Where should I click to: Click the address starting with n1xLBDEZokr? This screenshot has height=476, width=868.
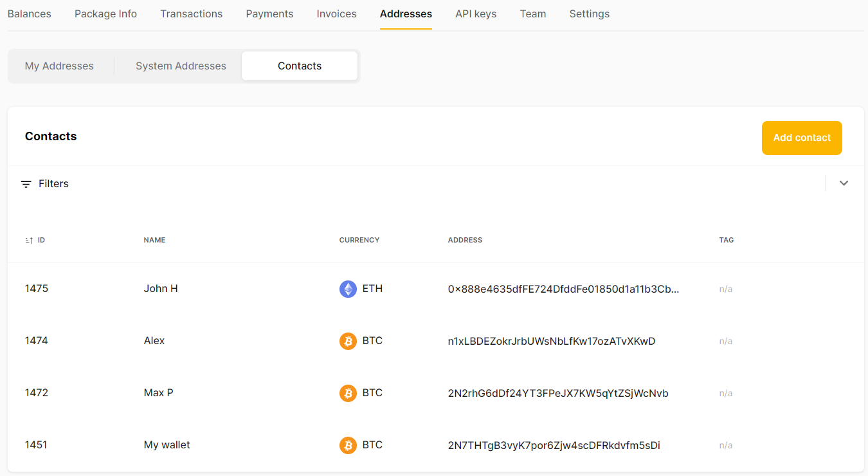coord(552,342)
